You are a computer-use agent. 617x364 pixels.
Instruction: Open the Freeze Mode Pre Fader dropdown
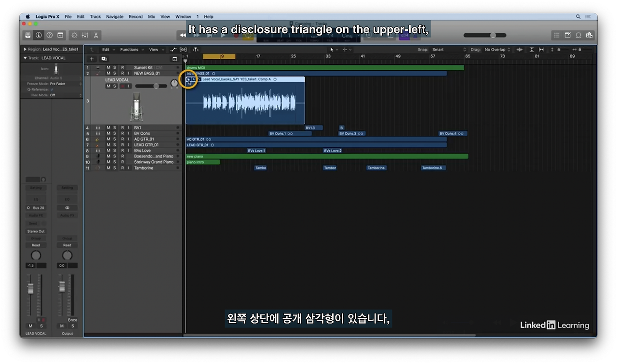(65, 84)
